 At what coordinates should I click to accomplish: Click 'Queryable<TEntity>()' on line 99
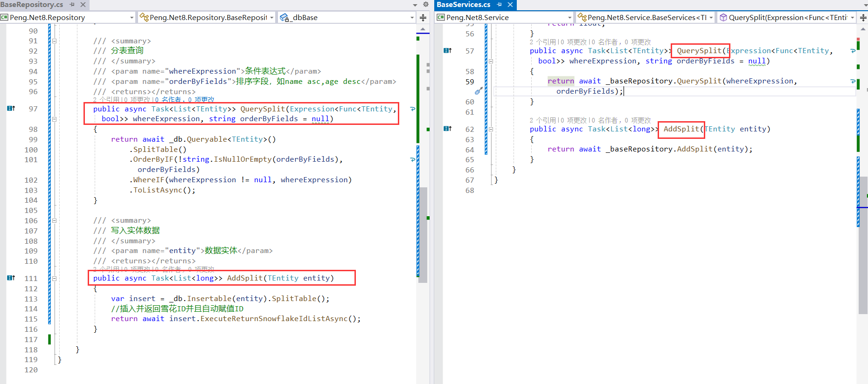pyautogui.click(x=231, y=139)
